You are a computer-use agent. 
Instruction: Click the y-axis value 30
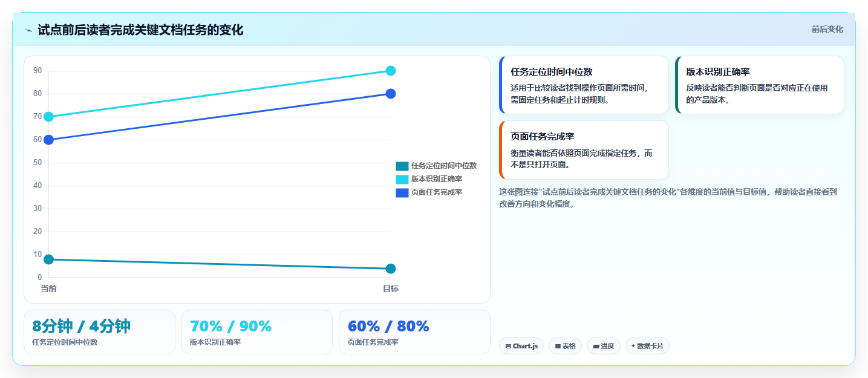pyautogui.click(x=38, y=209)
